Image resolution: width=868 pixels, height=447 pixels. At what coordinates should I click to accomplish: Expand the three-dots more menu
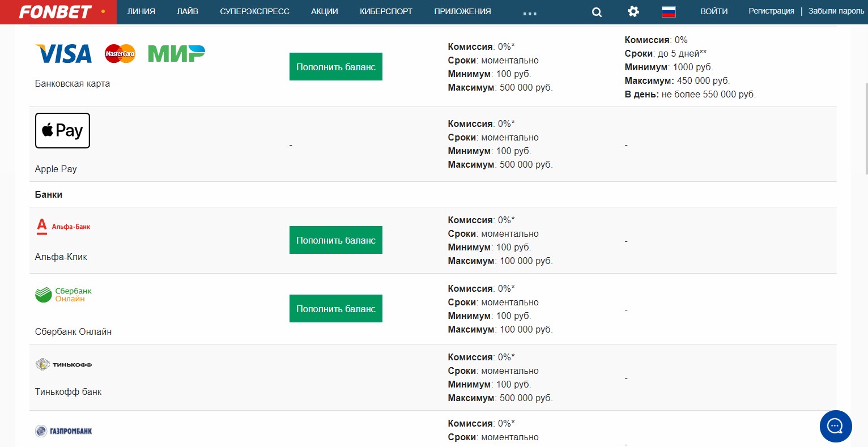coord(530,13)
